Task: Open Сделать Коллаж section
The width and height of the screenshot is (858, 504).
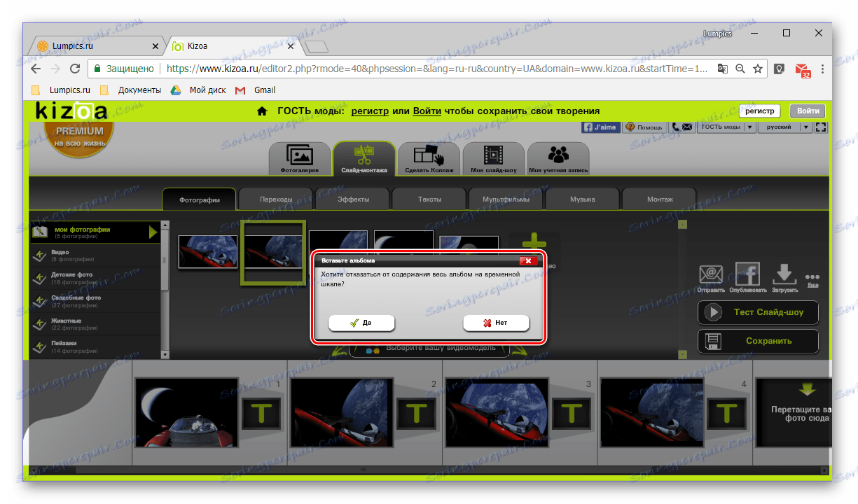Action: 429,158
